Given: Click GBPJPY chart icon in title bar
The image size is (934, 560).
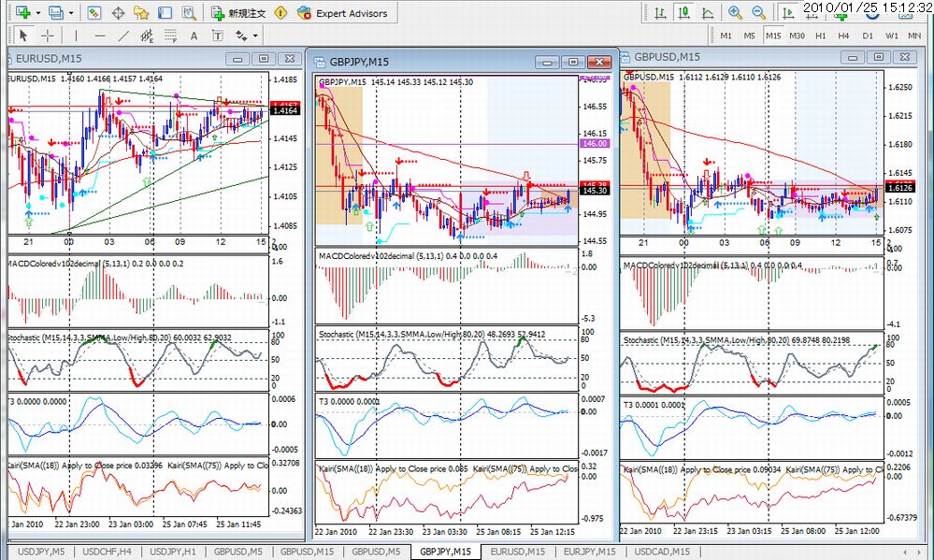Looking at the screenshot, I should click(x=320, y=62).
